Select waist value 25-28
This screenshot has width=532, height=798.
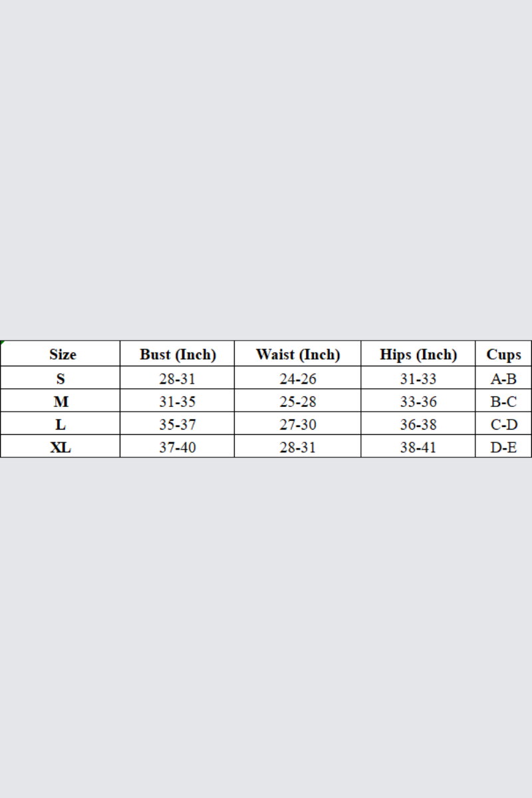coord(298,402)
